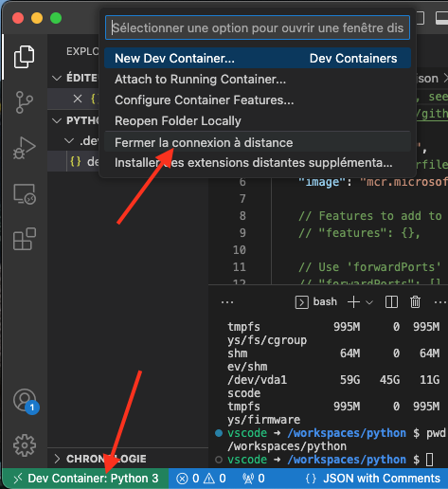The image size is (448, 489).
Task: Open the Extensions view
Action: [24, 239]
